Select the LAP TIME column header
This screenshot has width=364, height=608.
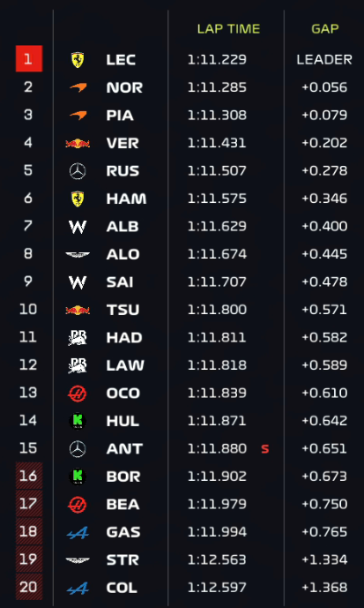[x=228, y=29]
